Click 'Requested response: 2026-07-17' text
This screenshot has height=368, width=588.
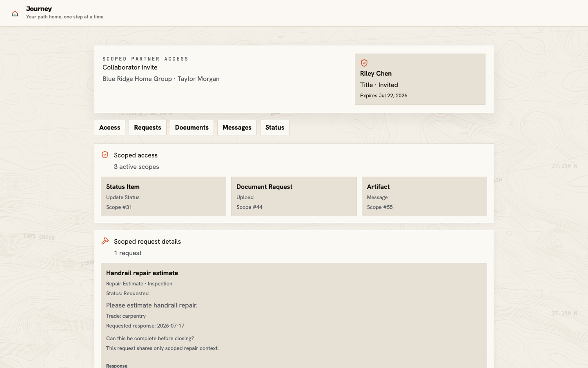click(x=145, y=326)
